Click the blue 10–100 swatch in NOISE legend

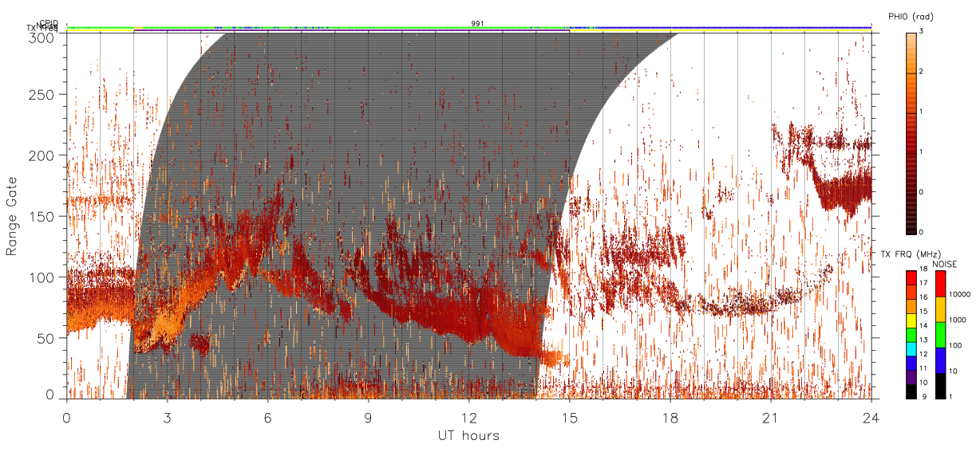pyautogui.click(x=940, y=360)
